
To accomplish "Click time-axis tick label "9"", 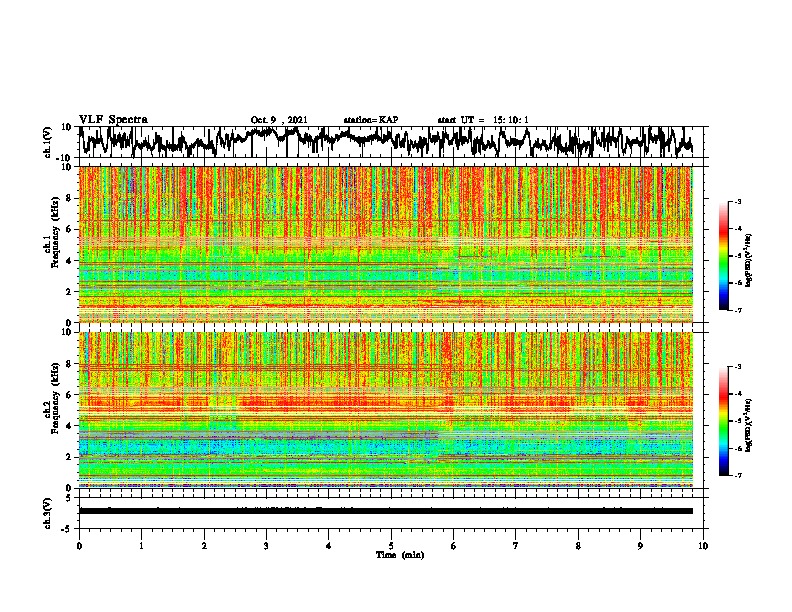I will click(640, 546).
